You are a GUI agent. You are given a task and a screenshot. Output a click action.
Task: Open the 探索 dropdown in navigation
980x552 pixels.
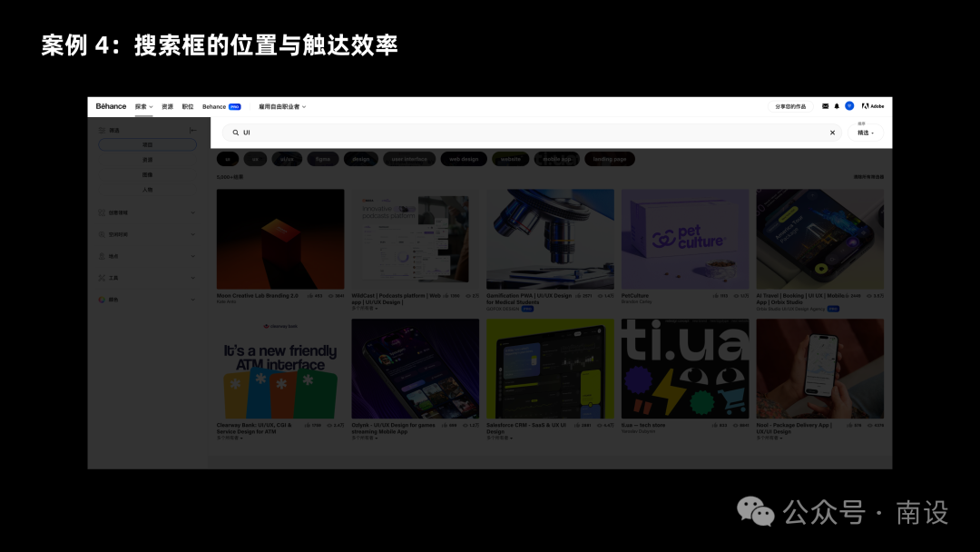coord(143,107)
